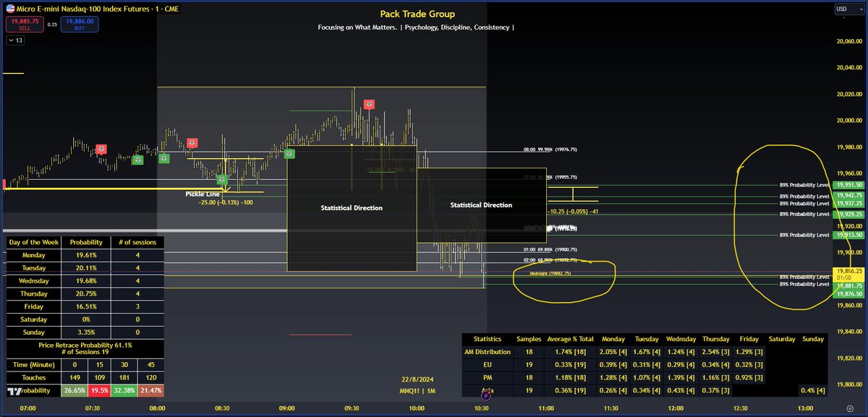
Task: Click the green trade marker at the 08:00 shading edge
Action: click(163, 158)
